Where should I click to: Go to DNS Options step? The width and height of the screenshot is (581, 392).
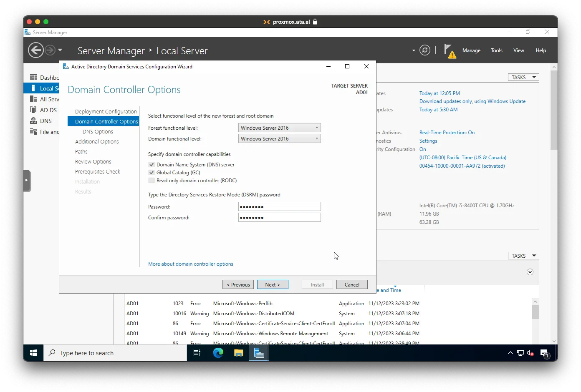(98, 132)
